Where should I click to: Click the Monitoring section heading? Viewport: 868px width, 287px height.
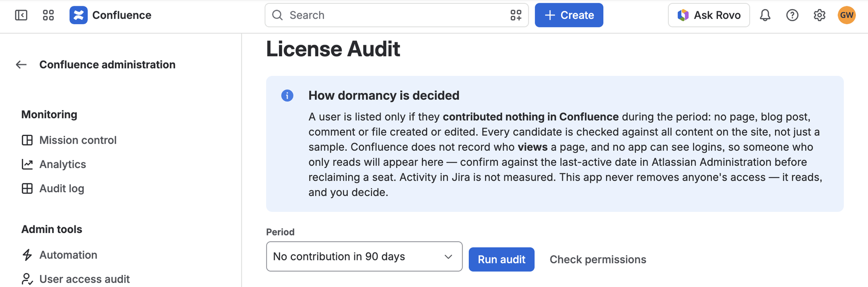click(49, 115)
